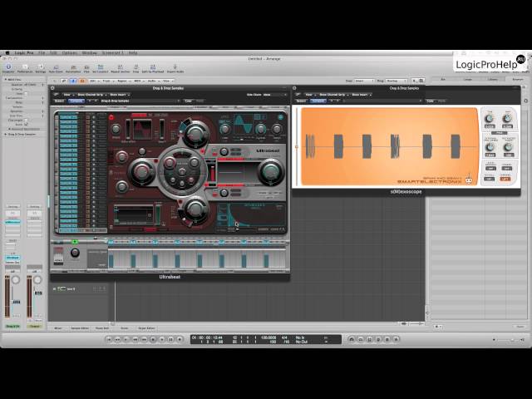
Task: Enable Flex view from the toolbar
Action: 86,68
